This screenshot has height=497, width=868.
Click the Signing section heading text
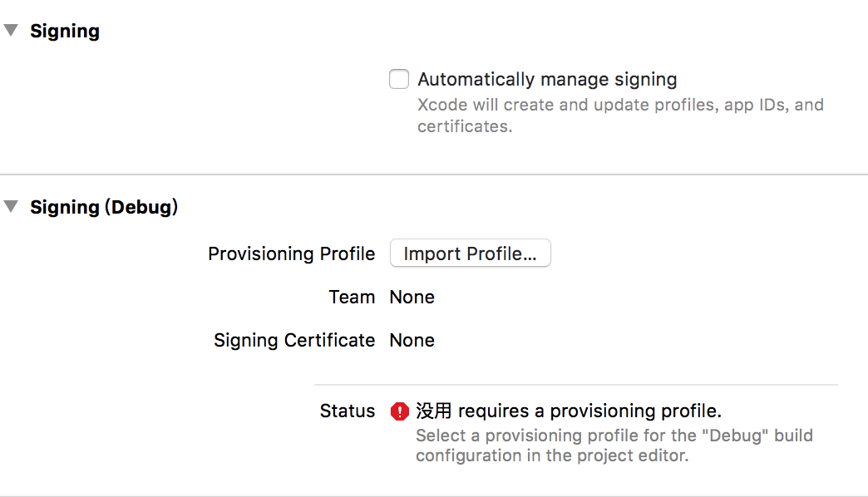coord(65,30)
